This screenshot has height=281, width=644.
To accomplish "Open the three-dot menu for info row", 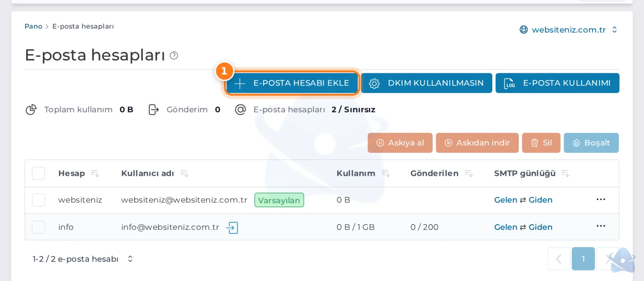I will coord(601,226).
